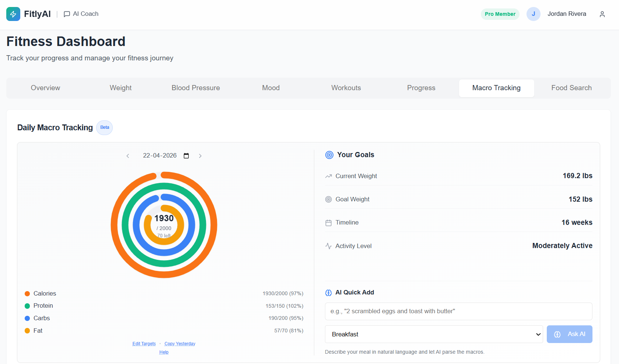The image size is (619, 364).
Task: Advance to the next day with right arrow
Action: pyautogui.click(x=200, y=156)
